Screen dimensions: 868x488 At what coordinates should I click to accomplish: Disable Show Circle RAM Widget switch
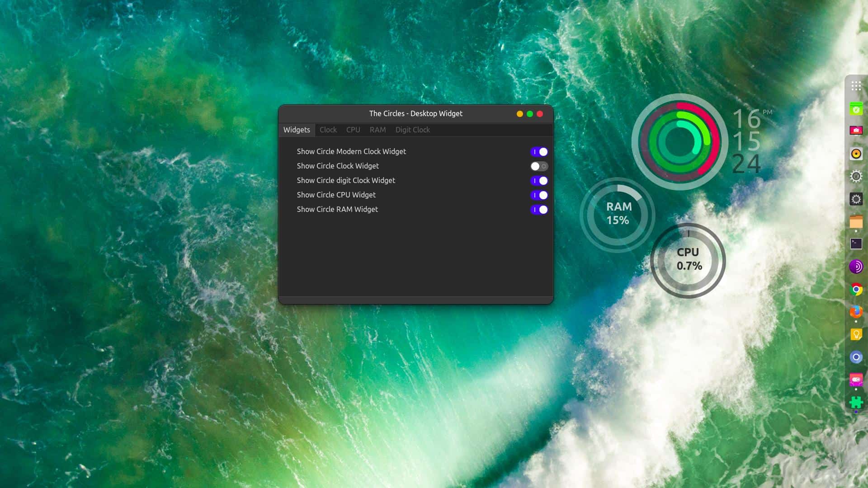[x=539, y=210]
